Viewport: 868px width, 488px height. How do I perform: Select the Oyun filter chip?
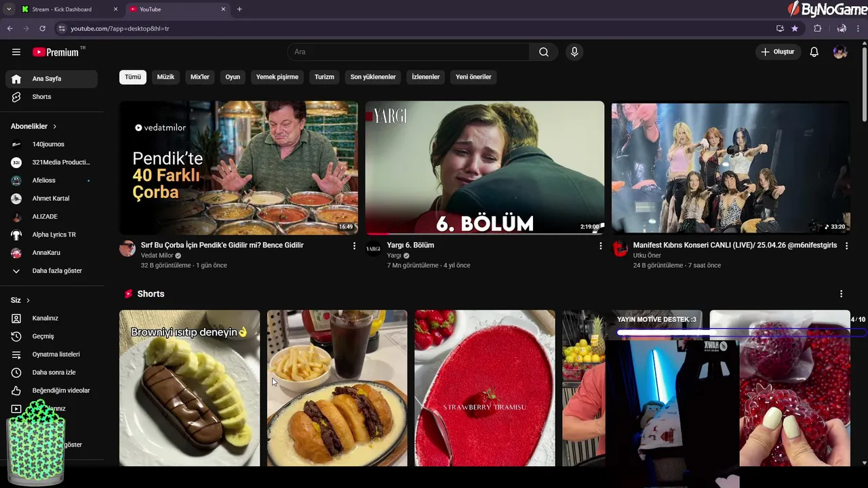pyautogui.click(x=233, y=77)
